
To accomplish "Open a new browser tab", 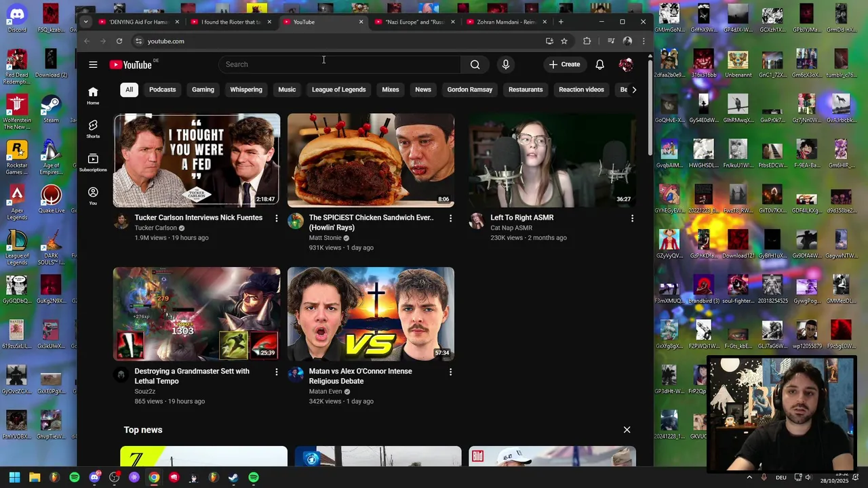I will pos(561,22).
